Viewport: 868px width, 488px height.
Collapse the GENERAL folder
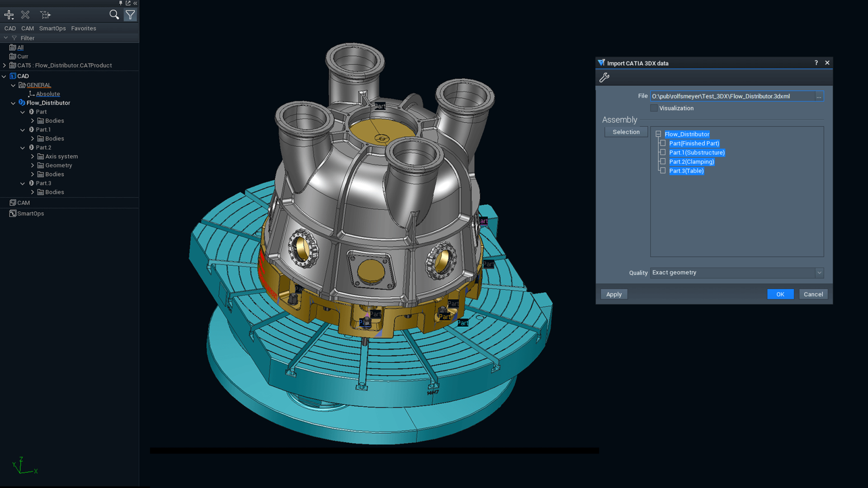[13, 85]
